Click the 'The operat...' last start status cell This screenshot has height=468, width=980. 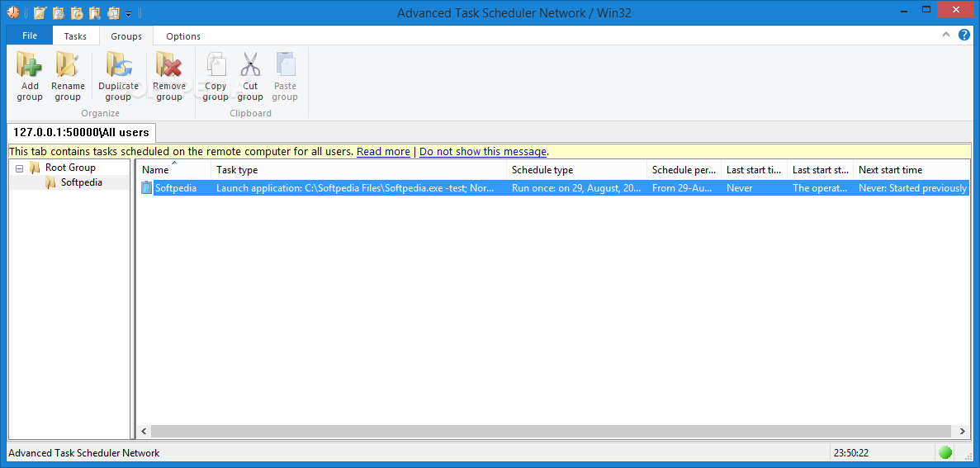point(820,187)
